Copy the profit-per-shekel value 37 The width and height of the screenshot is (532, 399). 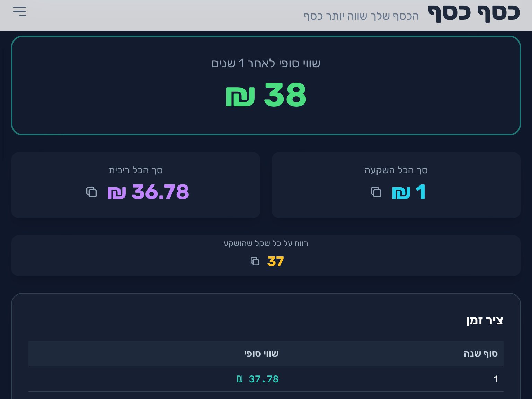(255, 261)
